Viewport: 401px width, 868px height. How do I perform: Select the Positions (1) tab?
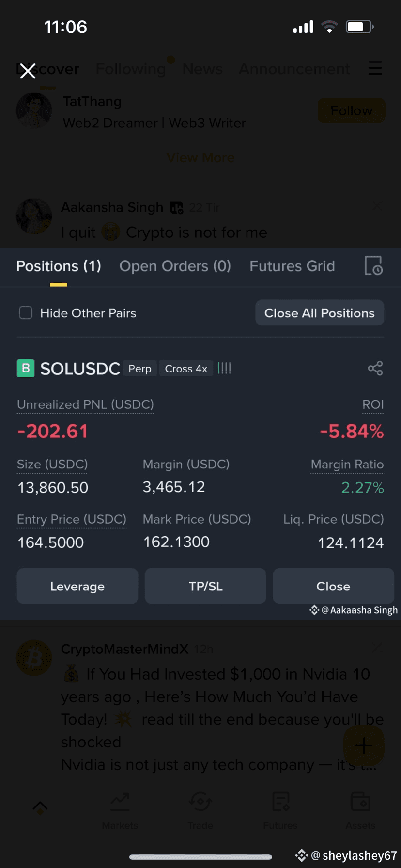(x=59, y=266)
